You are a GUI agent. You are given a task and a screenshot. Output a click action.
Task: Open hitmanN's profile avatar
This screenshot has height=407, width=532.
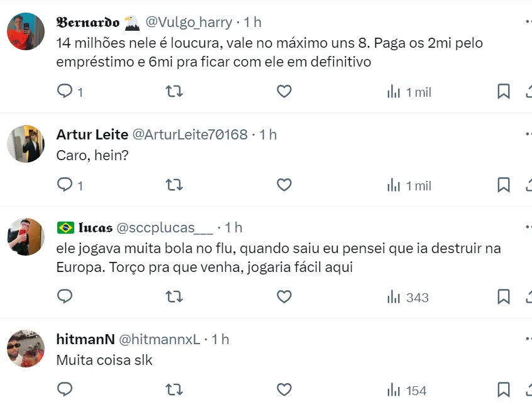click(x=26, y=348)
